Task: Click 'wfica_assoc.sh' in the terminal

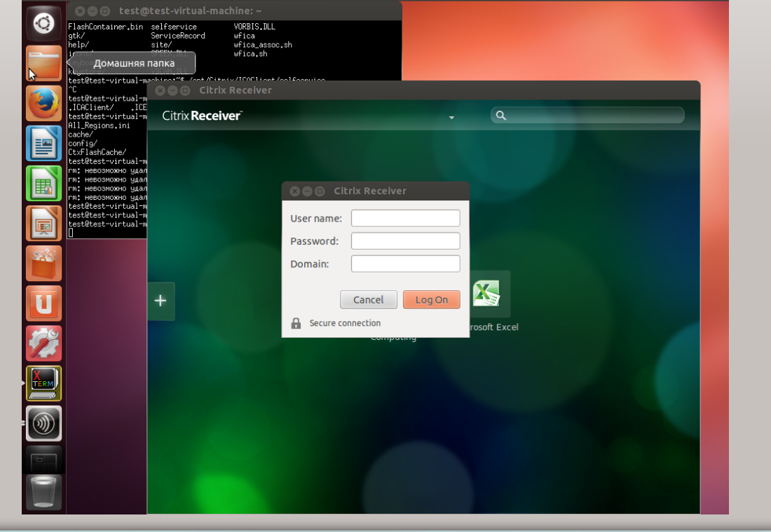Action: 263,45
